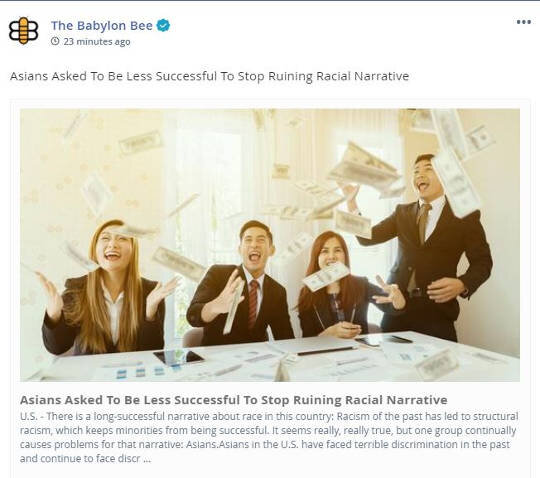Select the post caption text above the card

(209, 76)
